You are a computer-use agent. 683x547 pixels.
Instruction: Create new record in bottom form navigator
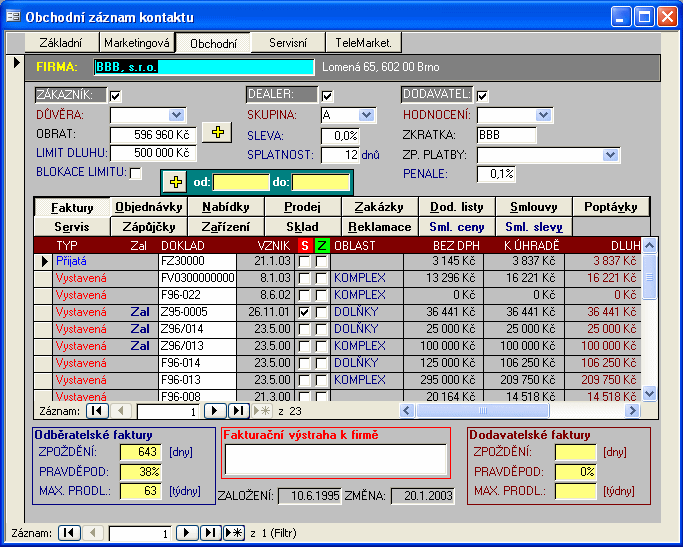(x=234, y=533)
